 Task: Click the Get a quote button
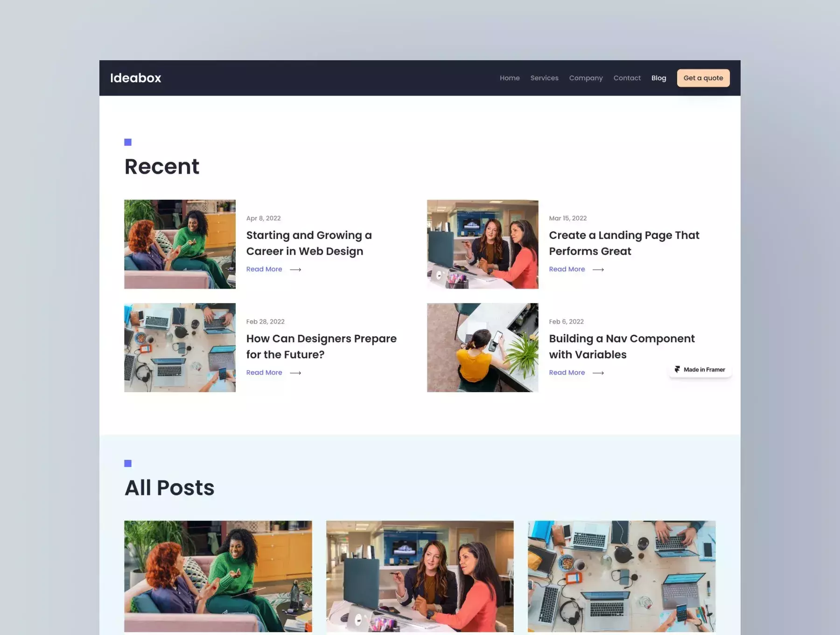coord(703,78)
